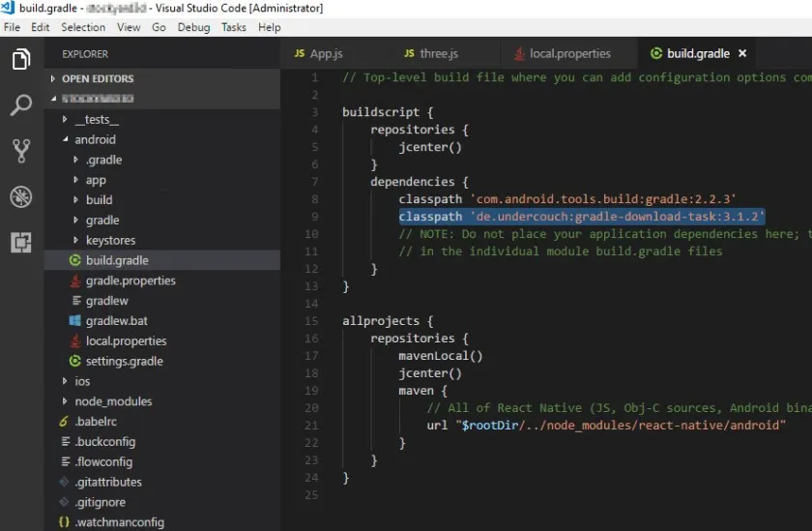Viewport: 812px width, 531px height.
Task: Click git icon beside .gitattributes
Action: pos(64,482)
